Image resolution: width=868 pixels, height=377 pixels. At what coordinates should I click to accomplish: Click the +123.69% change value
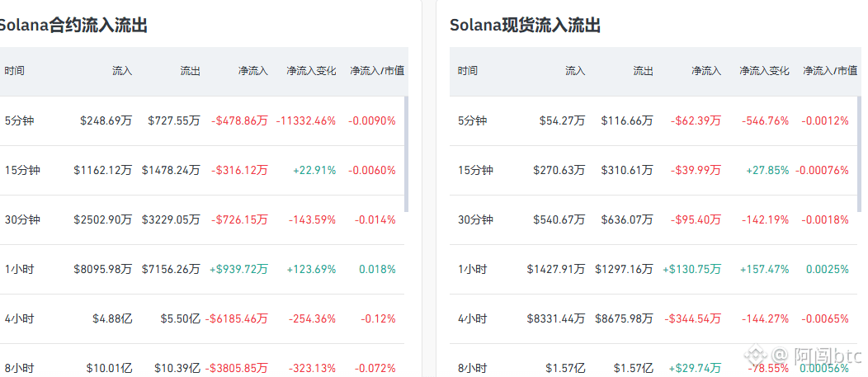311,269
